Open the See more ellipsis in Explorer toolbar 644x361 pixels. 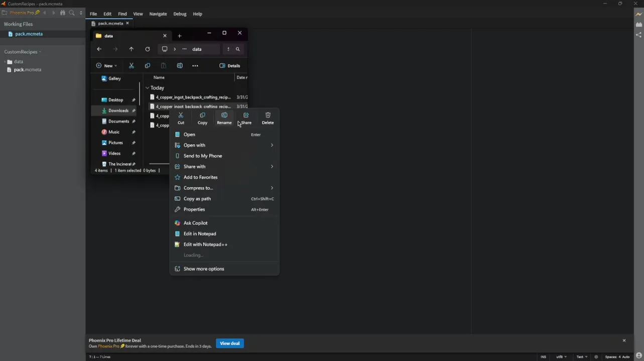pos(195,66)
